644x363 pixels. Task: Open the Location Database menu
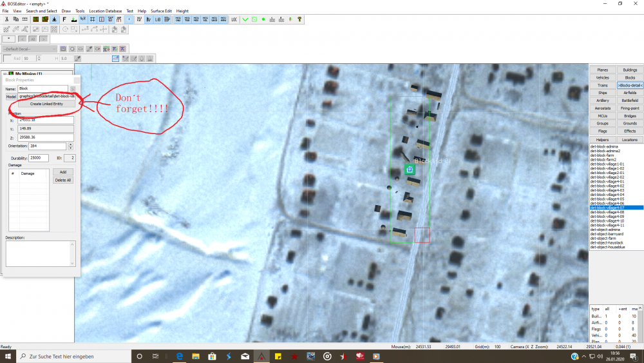106,11
